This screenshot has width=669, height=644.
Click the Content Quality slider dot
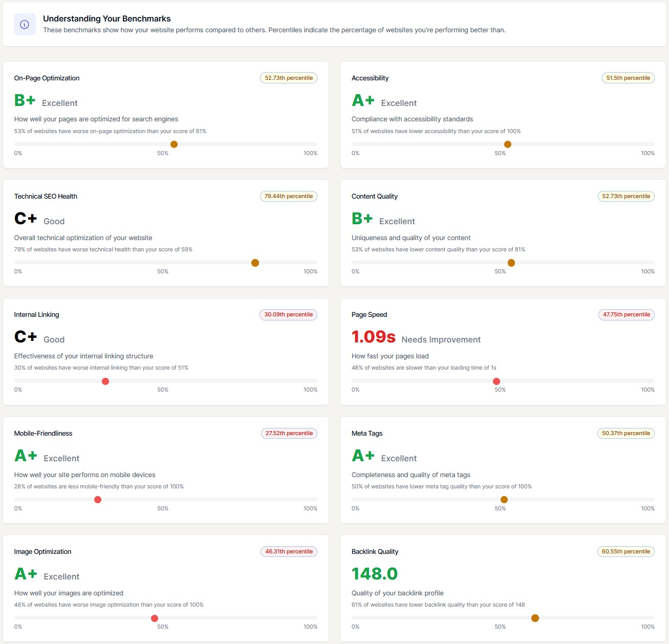[511, 263]
